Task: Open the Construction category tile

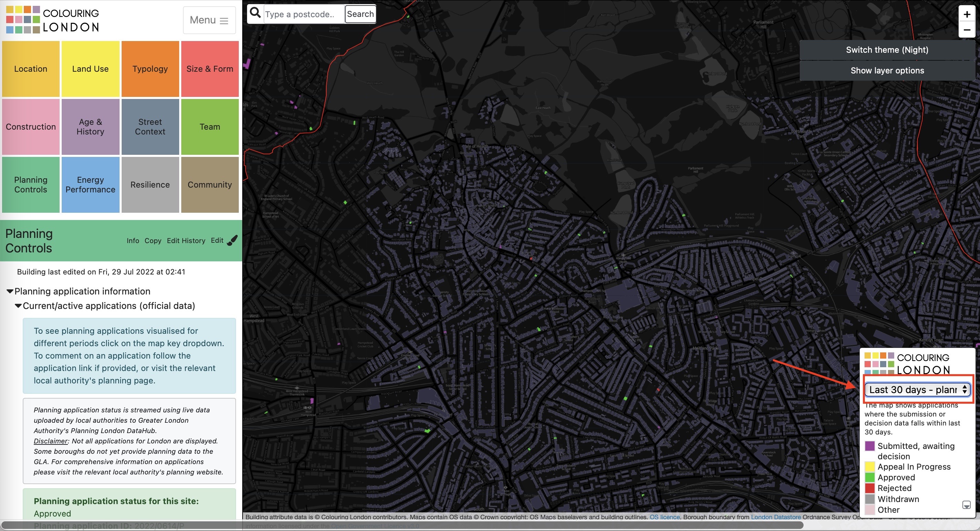Action: 31,127
